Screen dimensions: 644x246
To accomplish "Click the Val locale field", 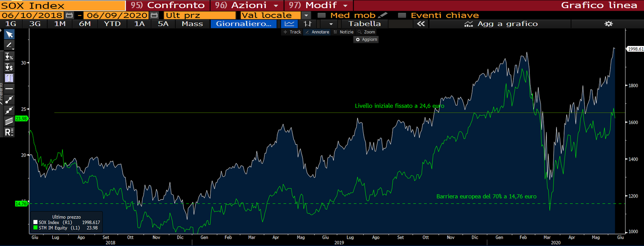I will point(271,15).
